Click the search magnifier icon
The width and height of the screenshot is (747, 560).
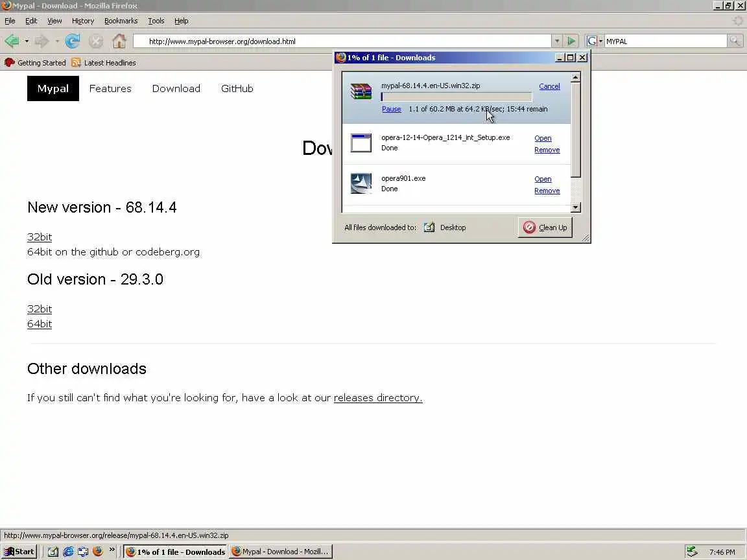735,41
